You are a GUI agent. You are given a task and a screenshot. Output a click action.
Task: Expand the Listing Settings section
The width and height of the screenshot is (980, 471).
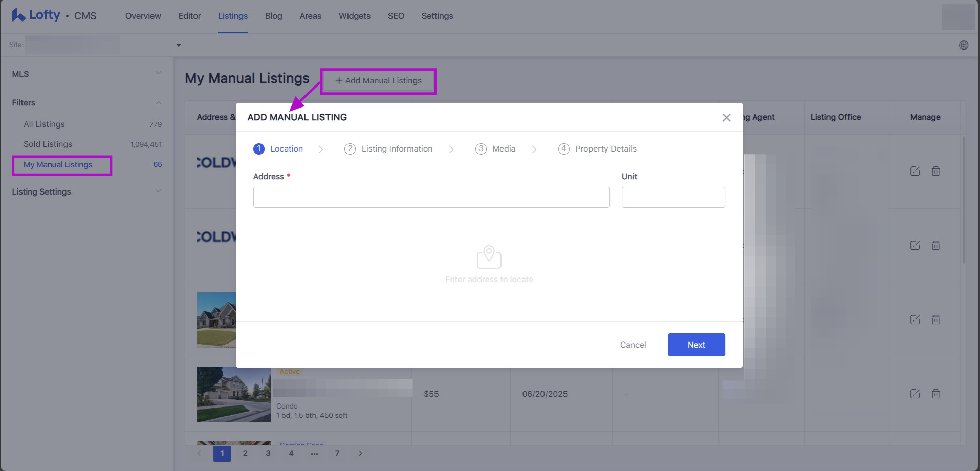(158, 191)
